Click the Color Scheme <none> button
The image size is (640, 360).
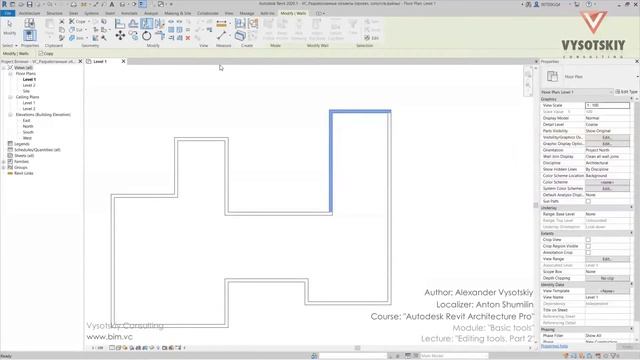[607, 182]
